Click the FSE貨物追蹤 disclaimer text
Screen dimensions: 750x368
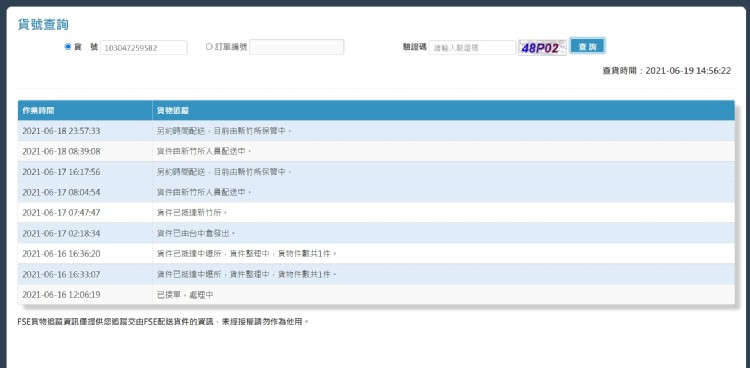coord(163,322)
